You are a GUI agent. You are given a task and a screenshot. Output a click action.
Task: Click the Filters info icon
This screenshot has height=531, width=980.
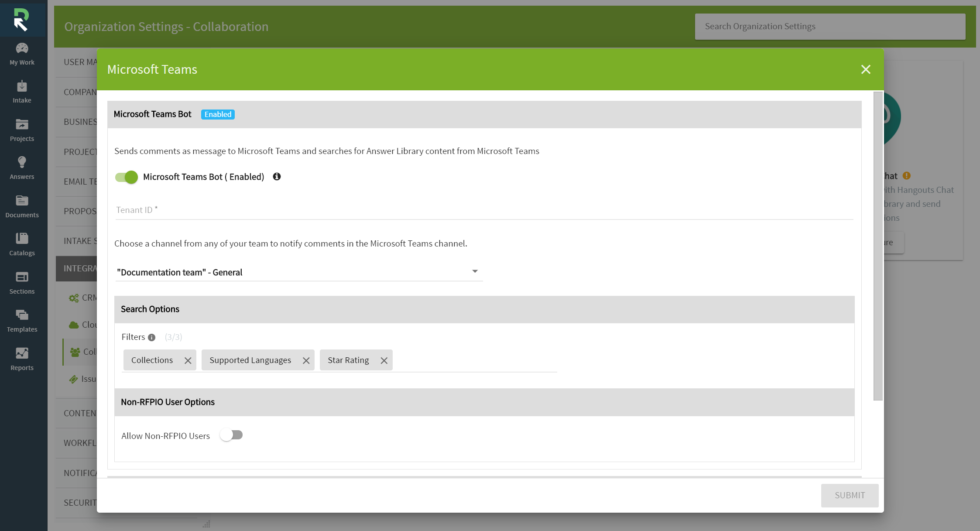coord(151,337)
